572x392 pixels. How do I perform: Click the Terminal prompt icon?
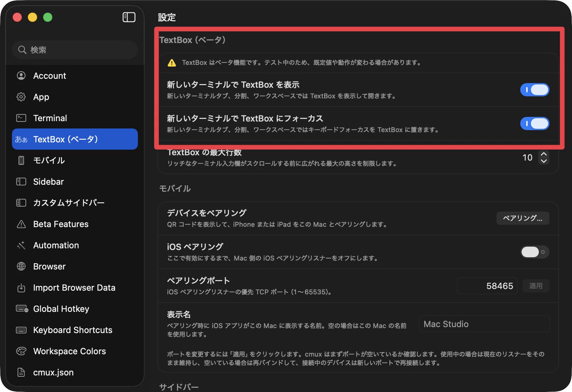click(21, 118)
